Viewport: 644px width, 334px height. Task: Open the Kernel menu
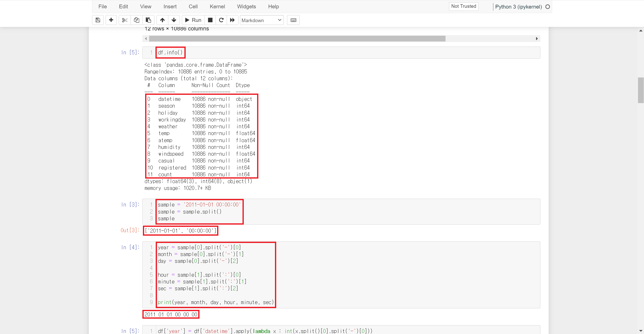coord(217,7)
